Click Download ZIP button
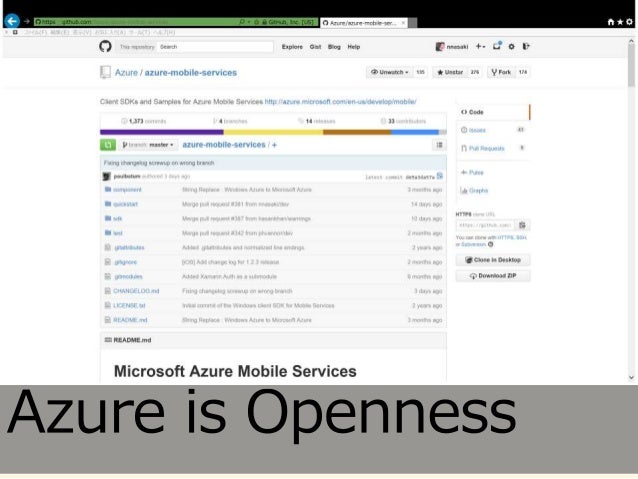Viewport: 638px width, 479px height. (x=493, y=276)
